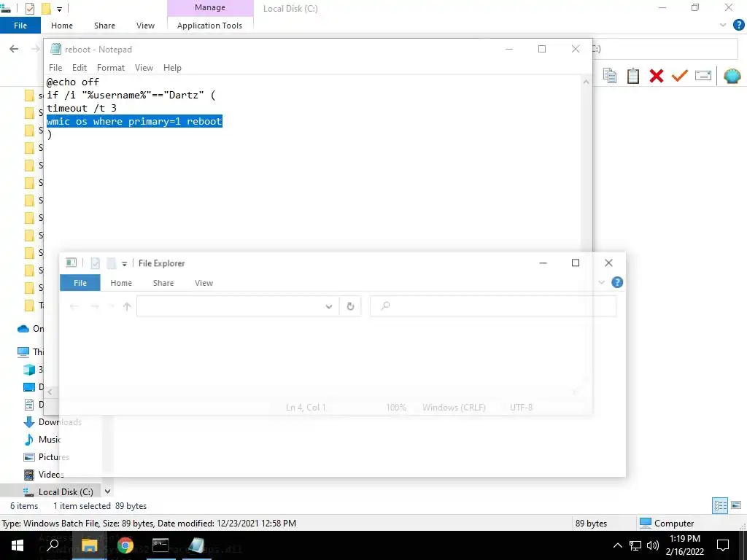Open the Share tab in Local Disk window
This screenshot has width=747, height=560.
tap(104, 26)
